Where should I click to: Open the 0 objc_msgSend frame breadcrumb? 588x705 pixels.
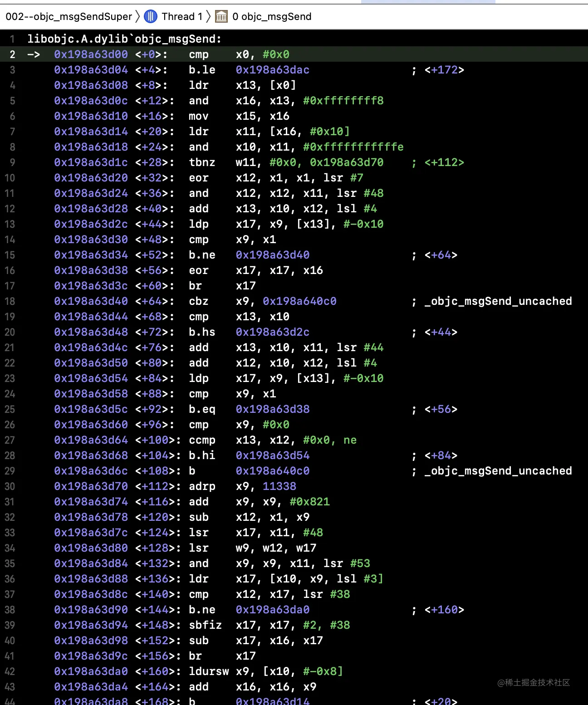272,17
